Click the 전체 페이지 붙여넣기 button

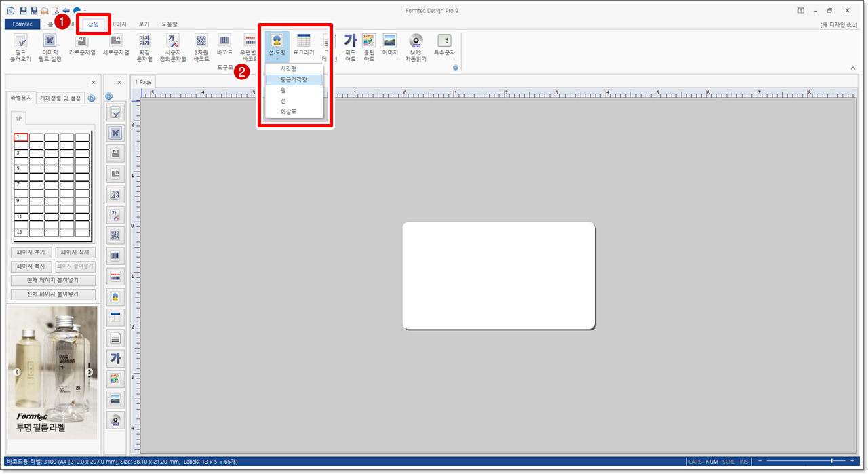tap(53, 294)
